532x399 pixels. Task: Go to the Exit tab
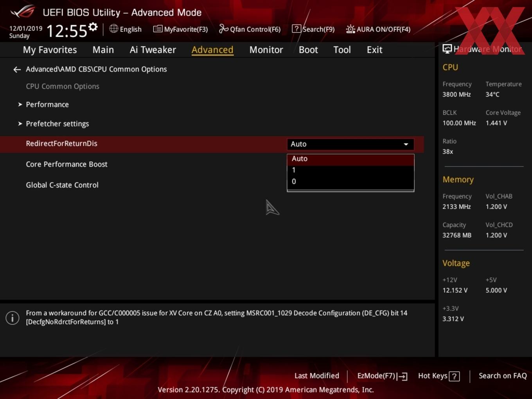(374, 50)
